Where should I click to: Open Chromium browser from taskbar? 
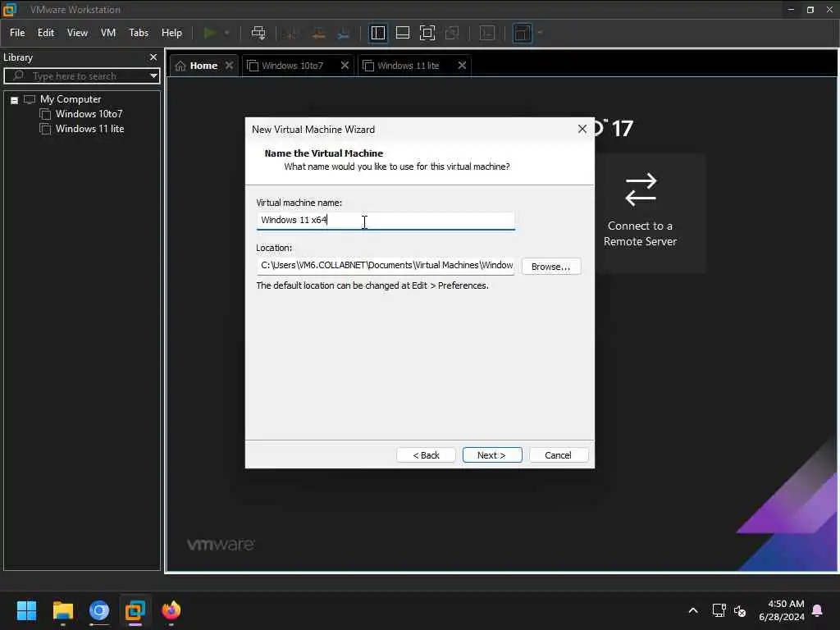pyautogui.click(x=99, y=610)
